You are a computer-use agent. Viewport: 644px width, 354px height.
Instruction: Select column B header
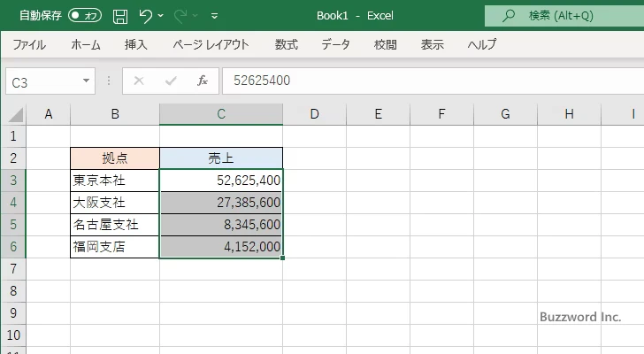[x=115, y=114]
